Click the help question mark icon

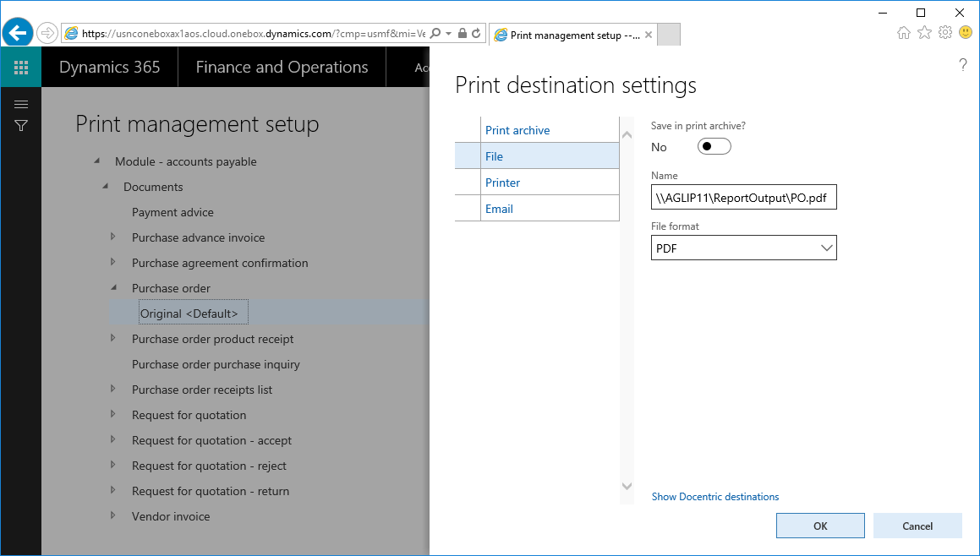coord(962,64)
